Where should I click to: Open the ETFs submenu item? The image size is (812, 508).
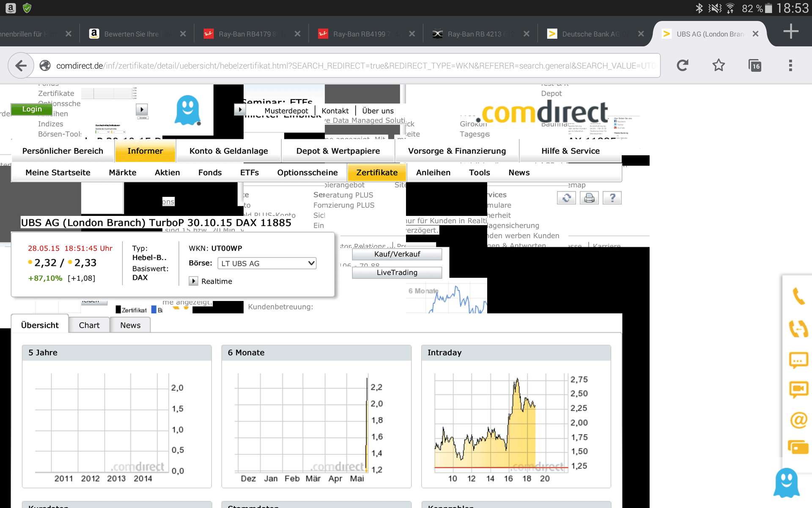250,173
